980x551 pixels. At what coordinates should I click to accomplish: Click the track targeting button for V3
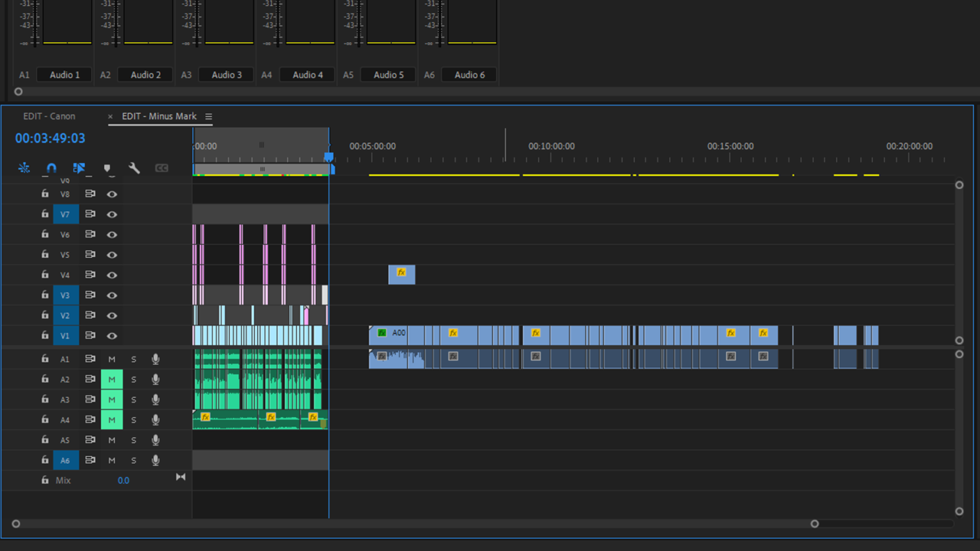65,295
